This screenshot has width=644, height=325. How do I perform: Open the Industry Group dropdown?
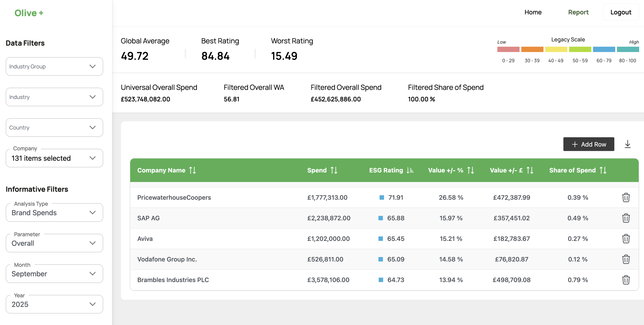(x=54, y=66)
